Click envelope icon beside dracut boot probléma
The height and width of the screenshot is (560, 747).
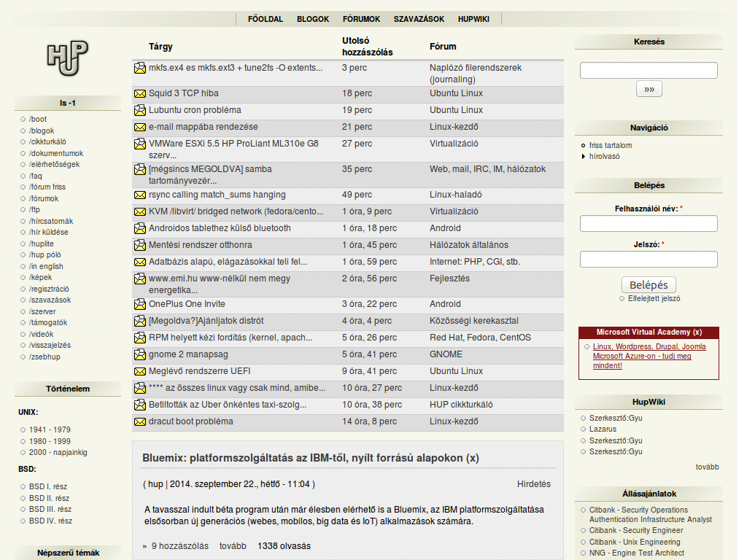(140, 421)
